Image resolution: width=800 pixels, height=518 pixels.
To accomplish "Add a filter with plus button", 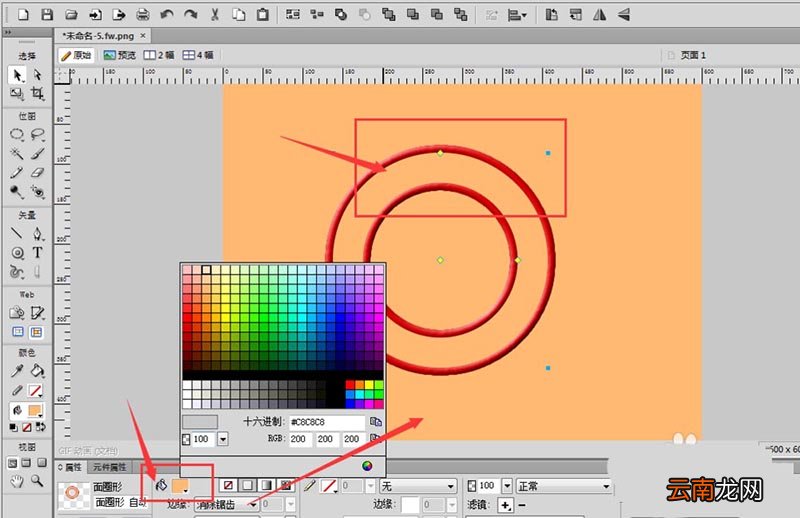I will [x=505, y=505].
